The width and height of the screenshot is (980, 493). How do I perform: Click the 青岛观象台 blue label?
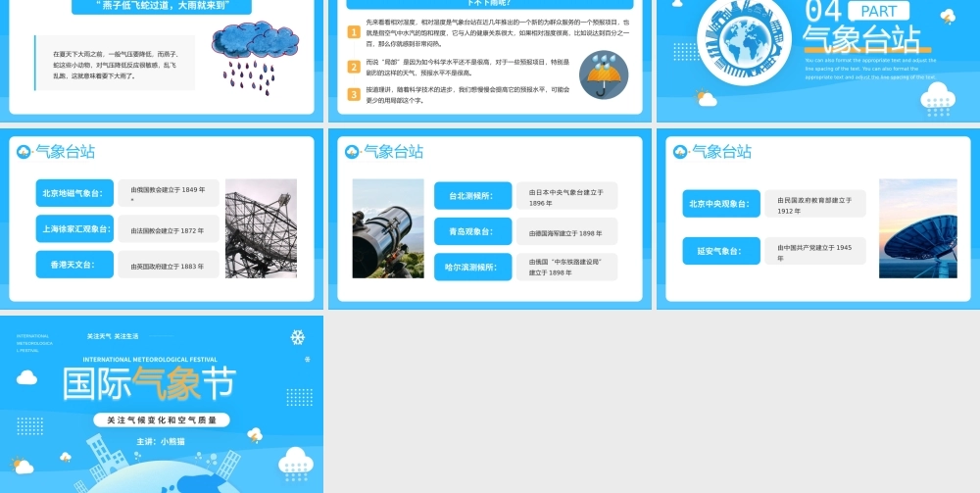pos(473,231)
